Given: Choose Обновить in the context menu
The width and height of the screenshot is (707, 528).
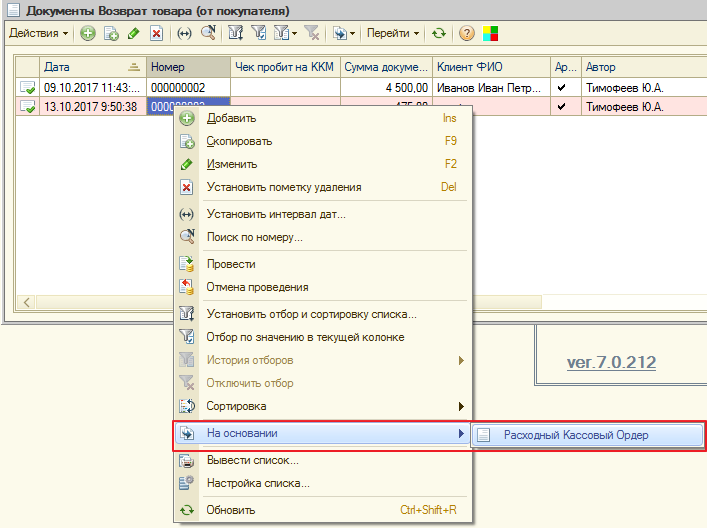Looking at the screenshot, I should (323, 510).
